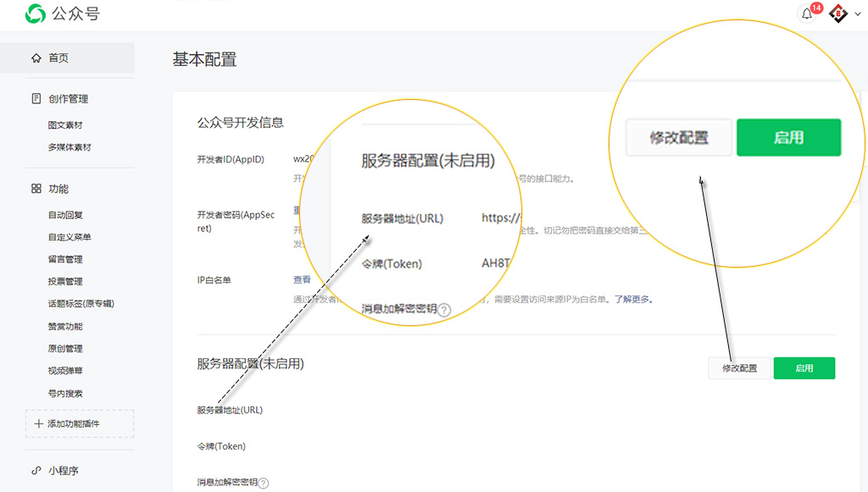This screenshot has width=868, height=492.
Task: Click the 小程序 link icon
Action: tap(36, 471)
